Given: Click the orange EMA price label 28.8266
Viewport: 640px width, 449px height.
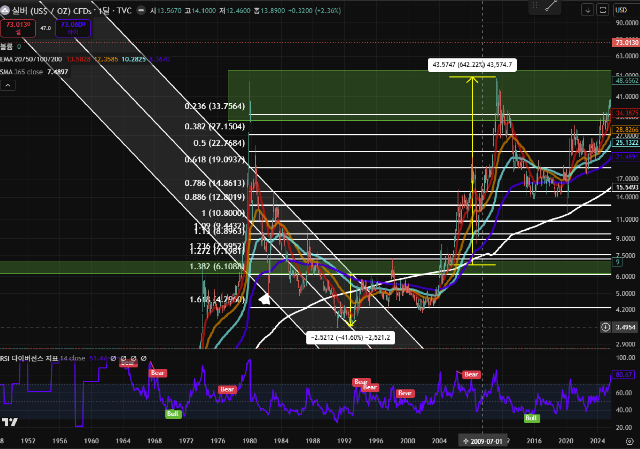Looking at the screenshot, I should pos(626,129).
